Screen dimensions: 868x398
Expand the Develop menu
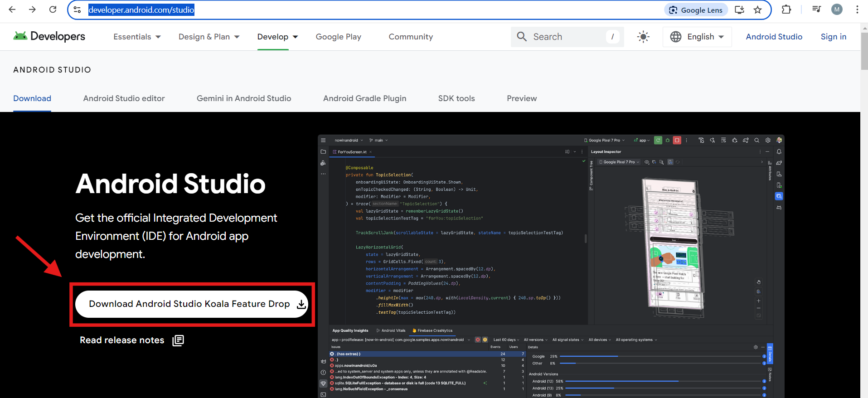(x=277, y=37)
